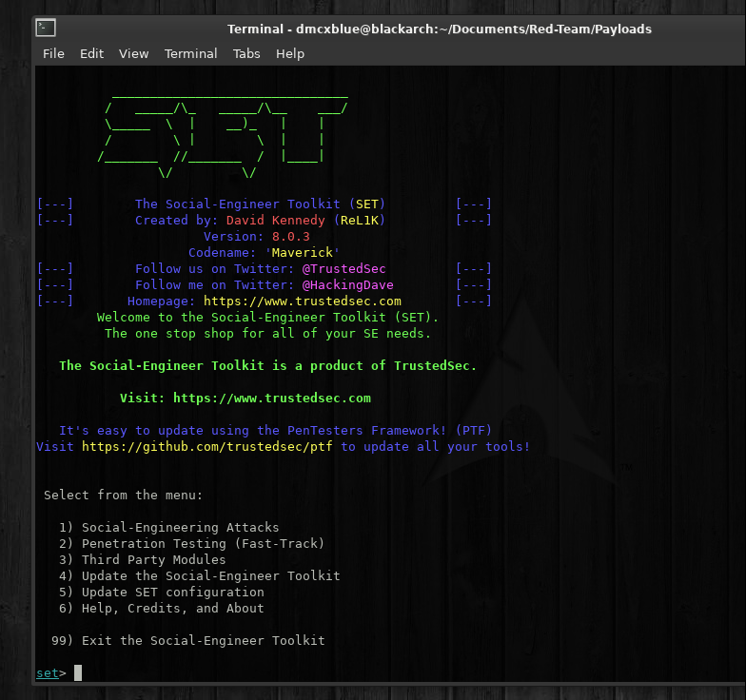Click '99) Exit the Social-Engineer Toolkit' line
The width and height of the screenshot is (746, 700).
click(188, 641)
